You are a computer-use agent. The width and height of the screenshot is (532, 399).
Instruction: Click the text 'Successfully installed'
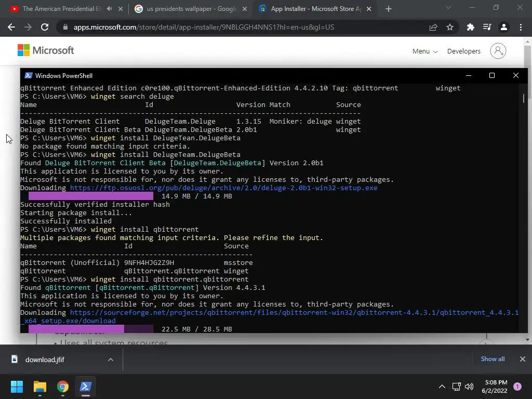[x=66, y=221]
